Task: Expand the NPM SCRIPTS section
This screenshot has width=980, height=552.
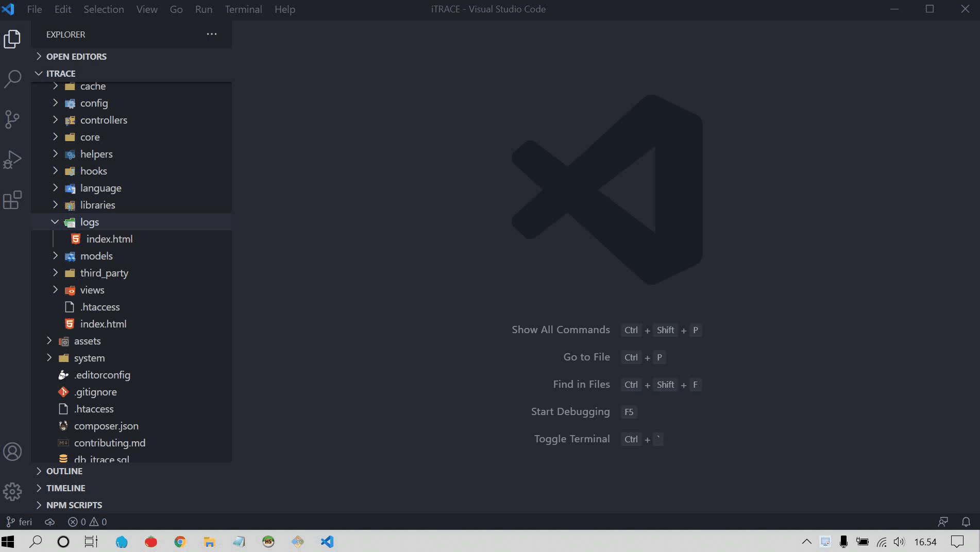Action: (x=131, y=505)
